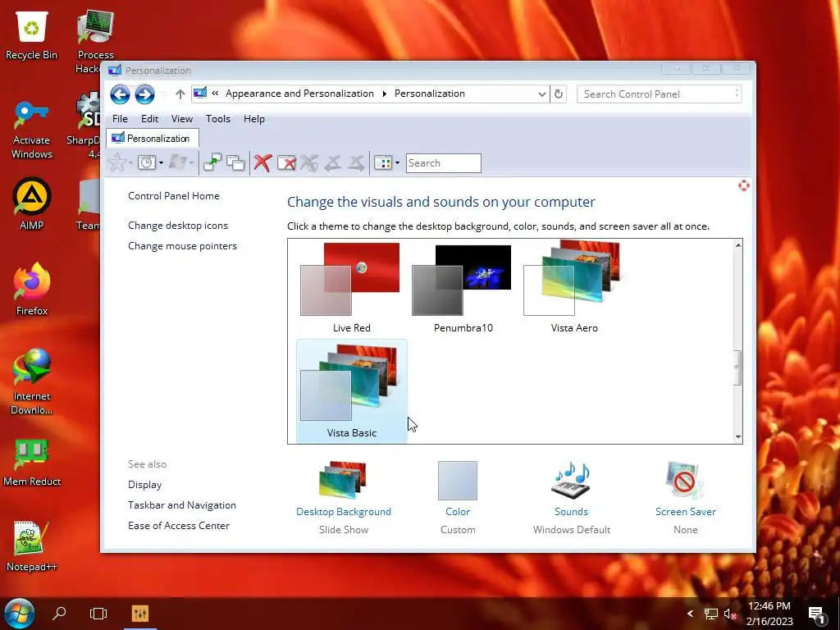
Task: Click the taskbar search magnifier
Action: click(x=59, y=613)
